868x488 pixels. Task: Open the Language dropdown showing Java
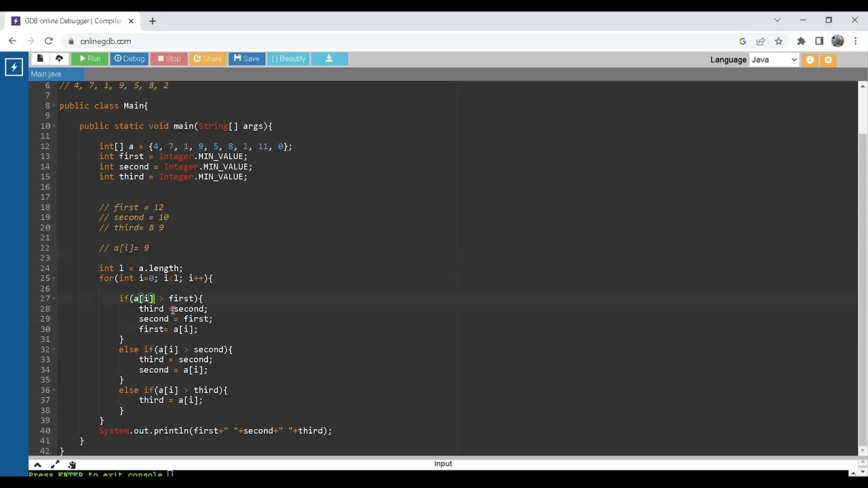click(x=774, y=60)
